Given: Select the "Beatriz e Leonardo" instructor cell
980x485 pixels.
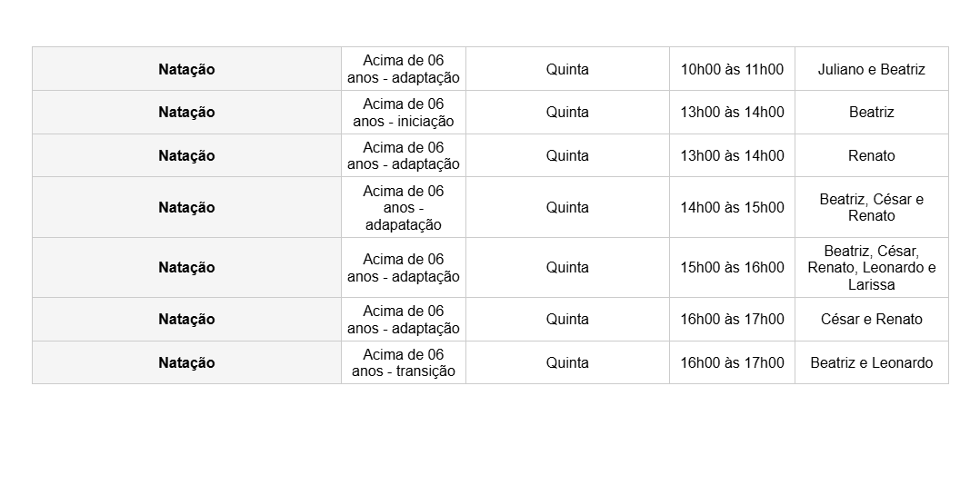Looking at the screenshot, I should coord(871,362).
